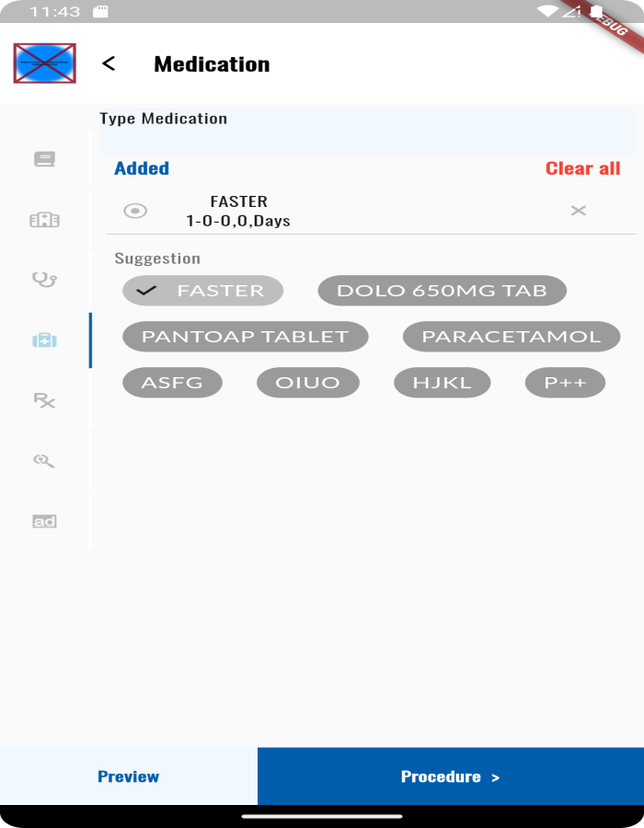Screen dimensions: 644x828
Task: Select the active medication kit icon
Action: point(43,340)
